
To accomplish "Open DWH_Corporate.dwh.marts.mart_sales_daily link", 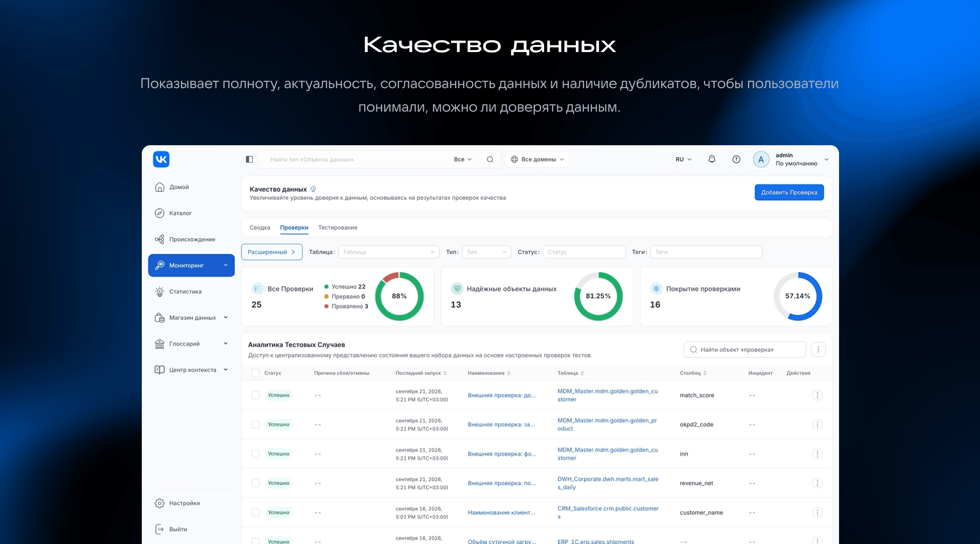I will pos(608,483).
